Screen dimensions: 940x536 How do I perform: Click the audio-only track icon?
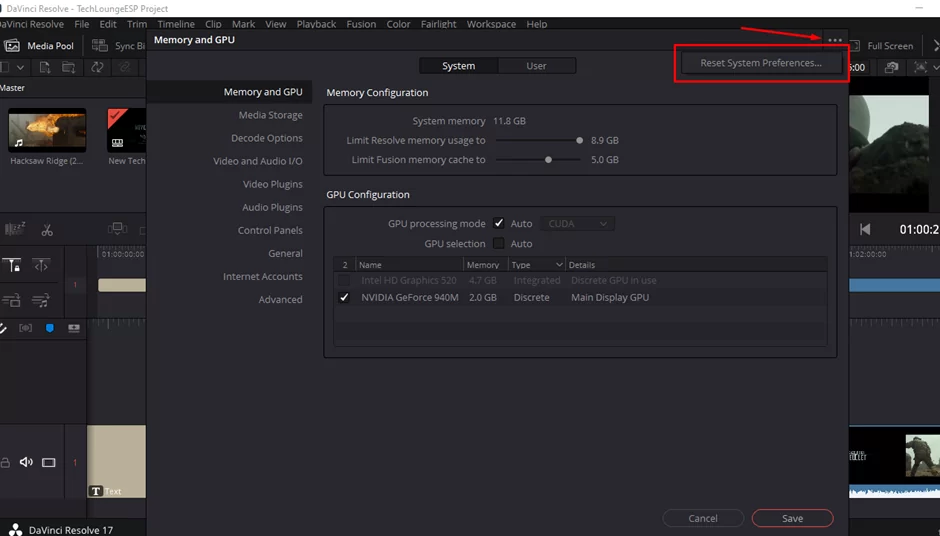point(41,300)
